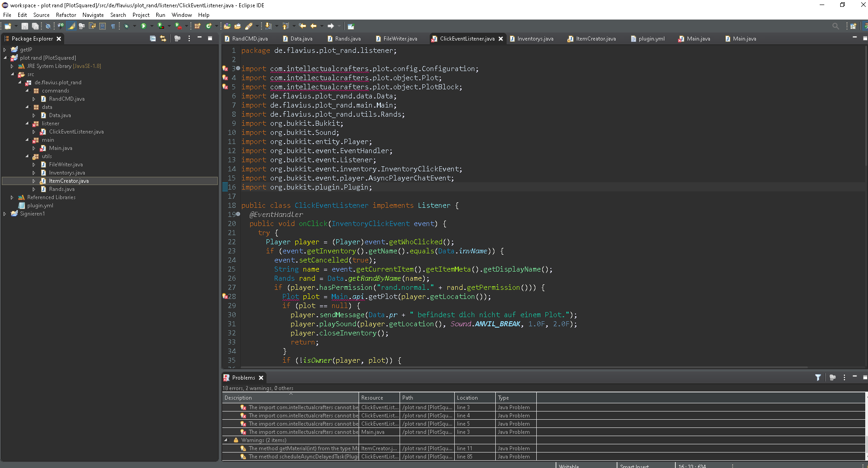Open the Window menu
The height and width of the screenshot is (468, 868).
(182, 15)
